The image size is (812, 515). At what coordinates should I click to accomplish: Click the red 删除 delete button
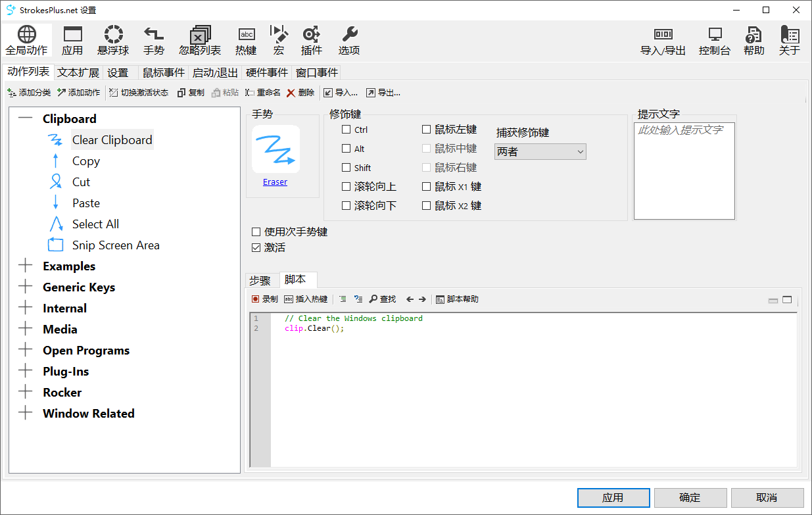pos(300,93)
